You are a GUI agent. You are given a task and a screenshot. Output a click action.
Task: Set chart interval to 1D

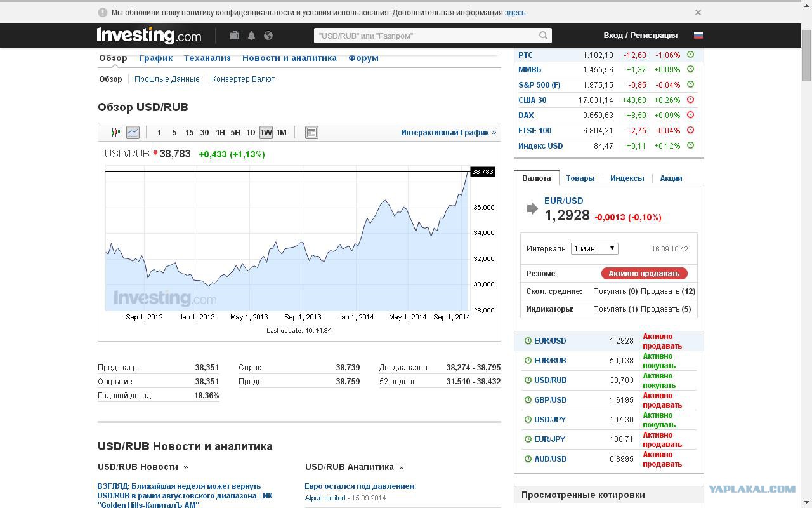(x=251, y=132)
